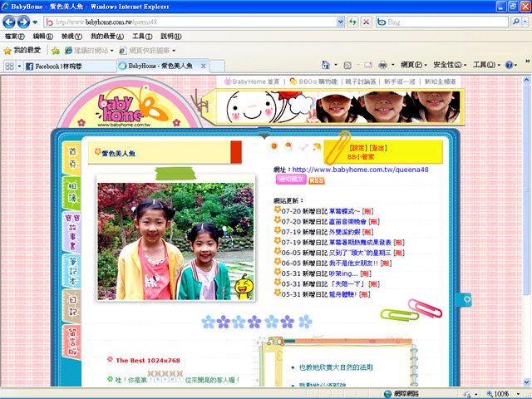
Task: Click the page scrollbar down arrow
Action: [x=526, y=382]
